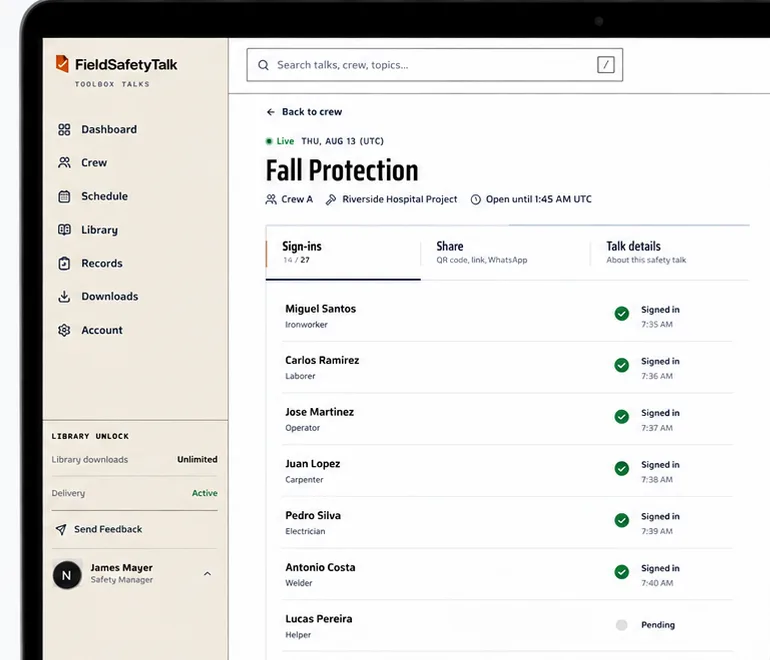Click Jose Martinez's green check icon
This screenshot has width=770, height=660.
622,416
